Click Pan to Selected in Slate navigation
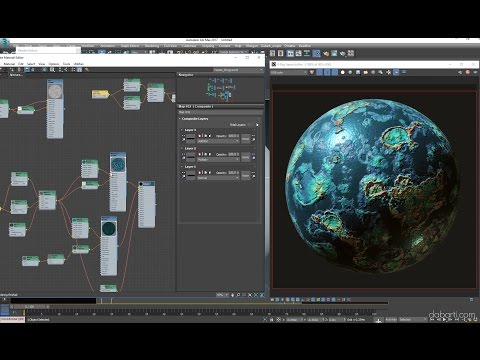The height and width of the screenshot is (360, 480). 262,295
